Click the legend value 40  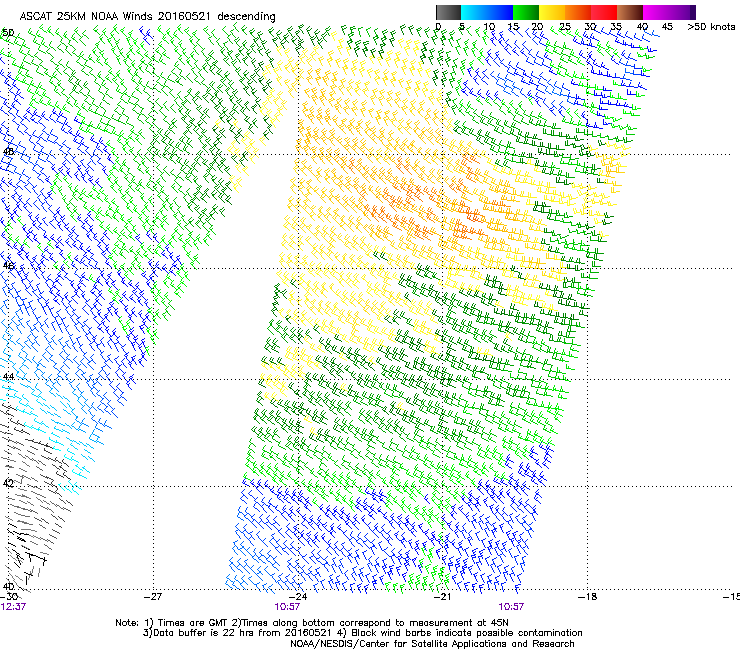(642, 26)
